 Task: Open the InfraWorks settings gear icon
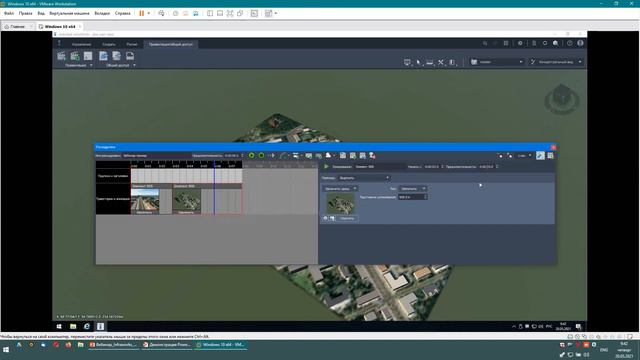pyautogui.click(x=520, y=43)
